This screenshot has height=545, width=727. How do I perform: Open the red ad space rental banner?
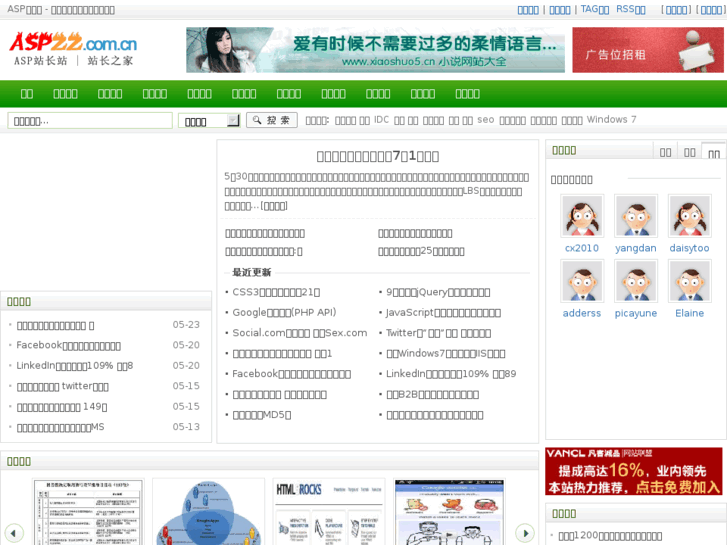coord(648,50)
